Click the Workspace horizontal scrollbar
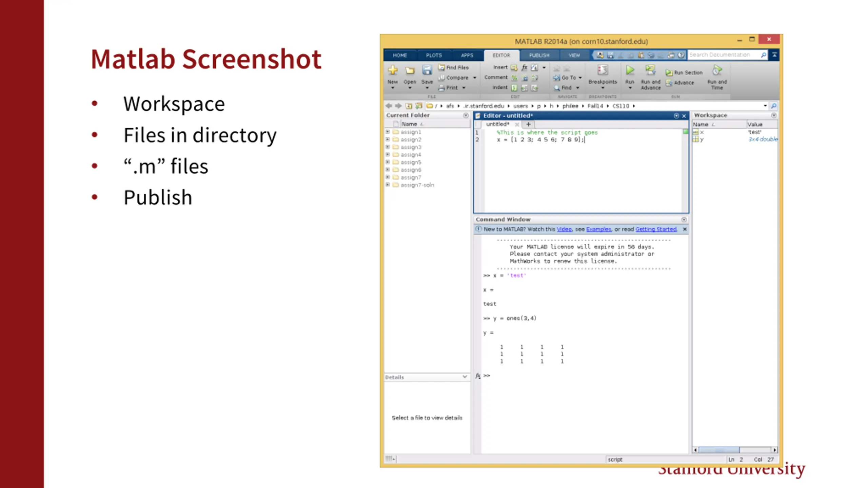This screenshot has height=488, width=868. 719,450
